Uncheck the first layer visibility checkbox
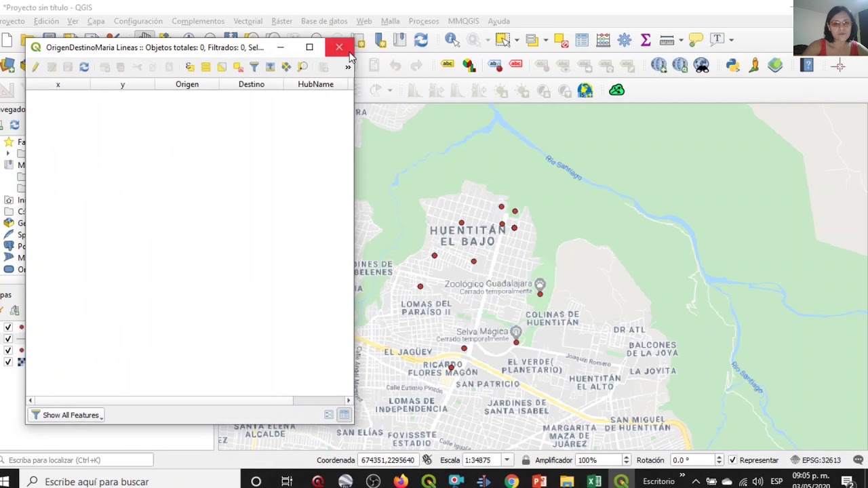 point(8,327)
